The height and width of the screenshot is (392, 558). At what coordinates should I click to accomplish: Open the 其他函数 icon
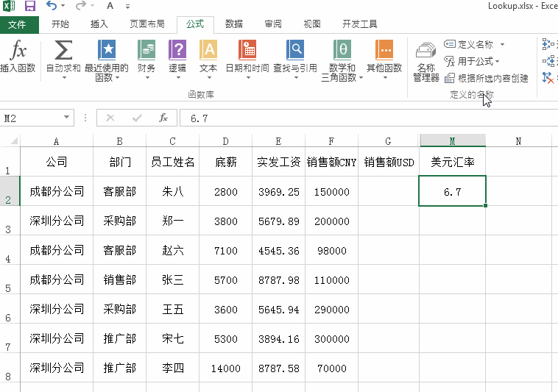384,50
